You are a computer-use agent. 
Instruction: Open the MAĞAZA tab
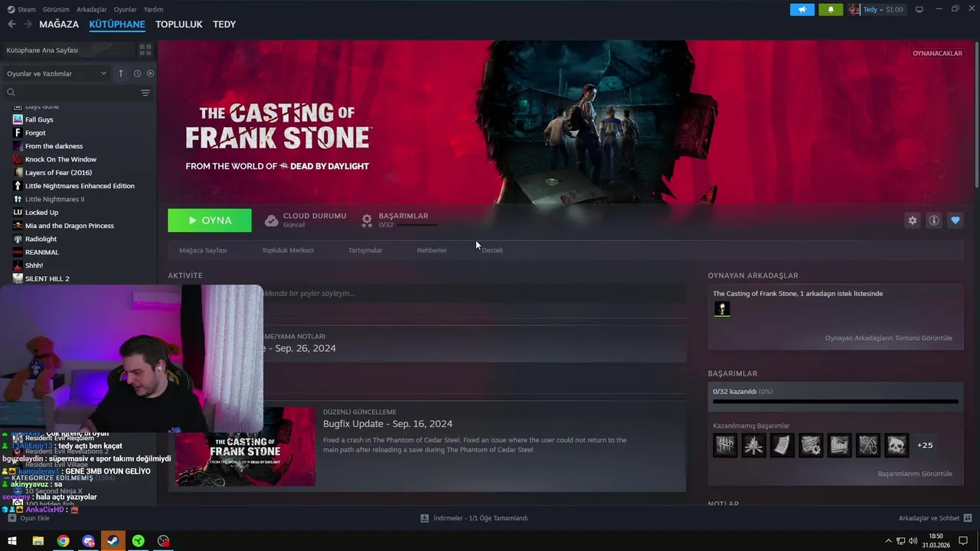pyautogui.click(x=59, y=24)
